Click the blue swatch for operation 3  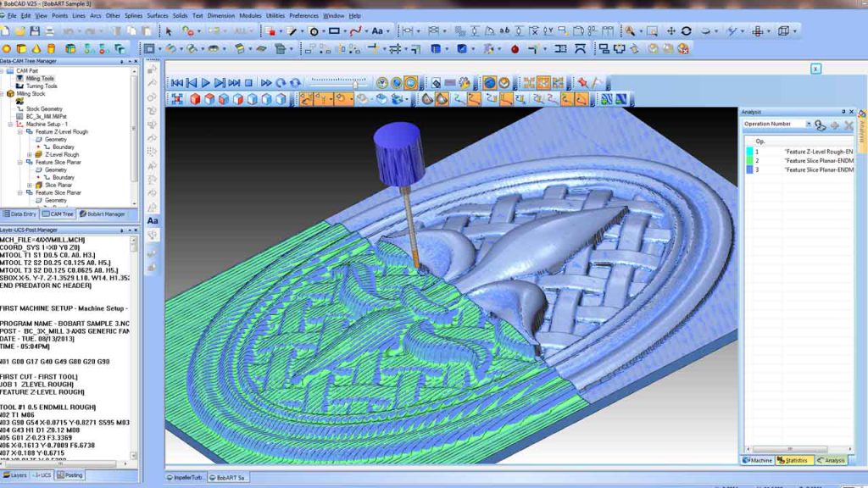[x=749, y=170]
